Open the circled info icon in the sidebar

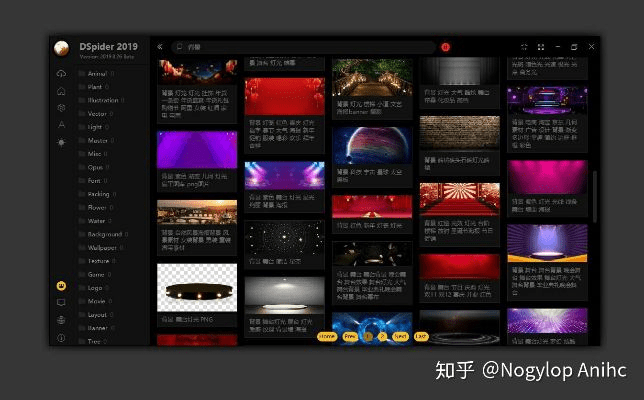[61, 338]
